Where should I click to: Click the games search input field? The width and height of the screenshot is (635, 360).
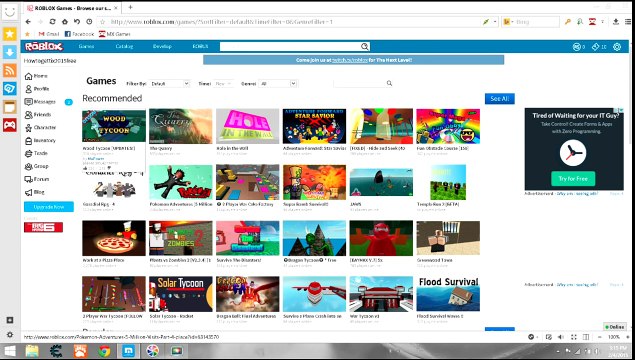(359, 83)
